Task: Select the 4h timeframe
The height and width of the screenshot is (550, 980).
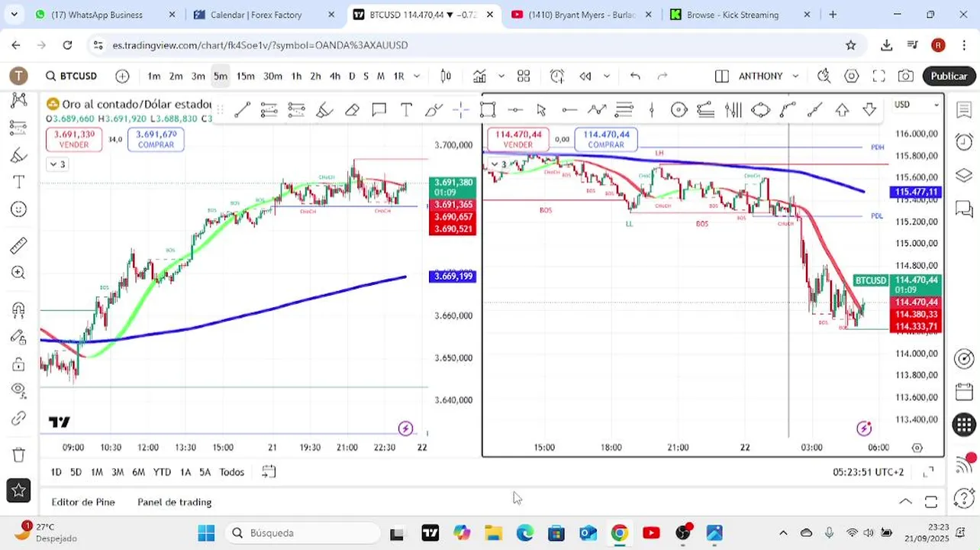Action: click(334, 76)
